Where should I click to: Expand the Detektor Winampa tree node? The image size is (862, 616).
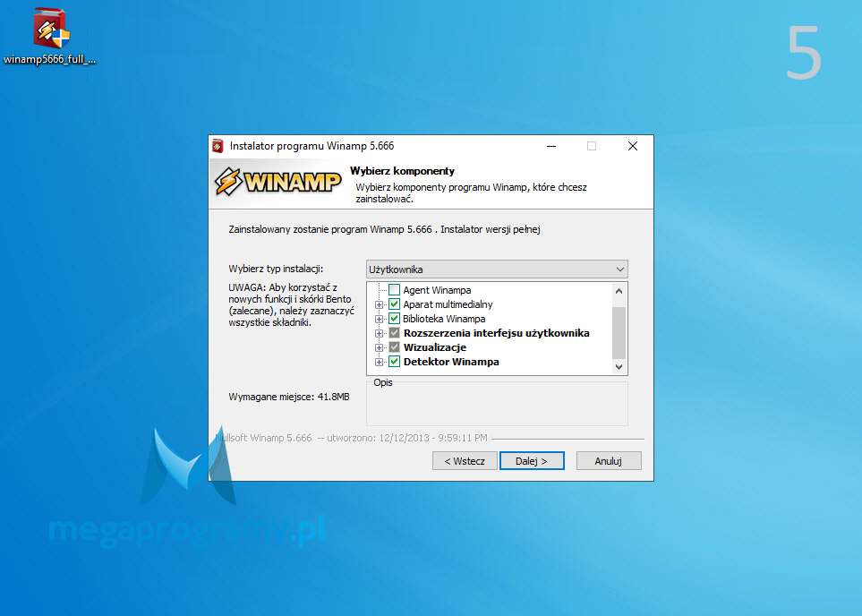point(379,362)
